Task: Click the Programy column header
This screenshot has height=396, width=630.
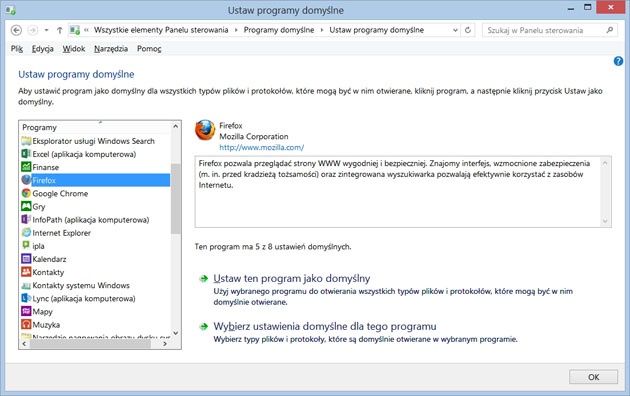Action: pos(95,127)
